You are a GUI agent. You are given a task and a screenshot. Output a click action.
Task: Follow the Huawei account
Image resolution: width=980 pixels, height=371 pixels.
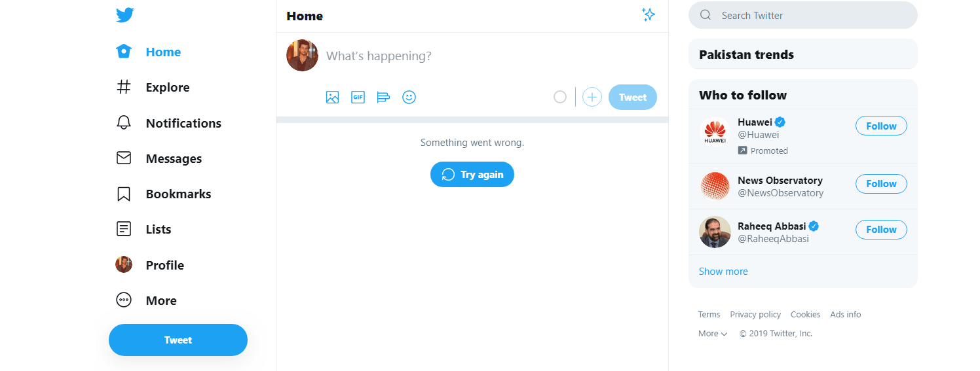(880, 126)
